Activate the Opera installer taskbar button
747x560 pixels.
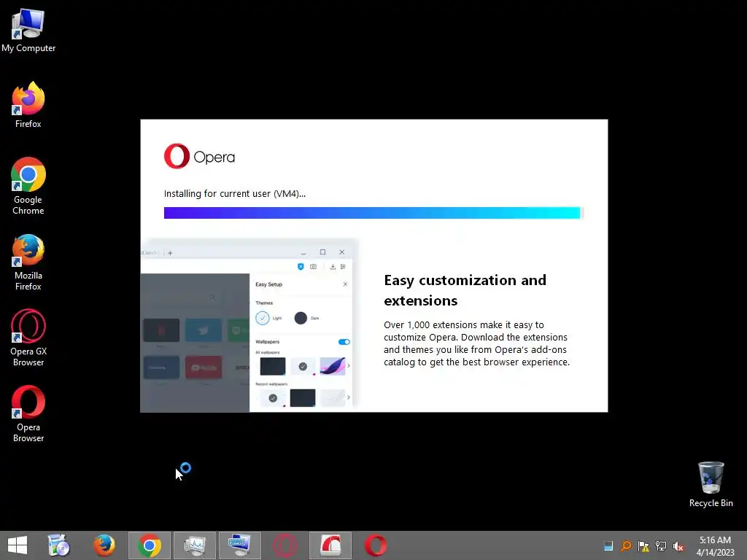pyautogui.click(x=330, y=545)
